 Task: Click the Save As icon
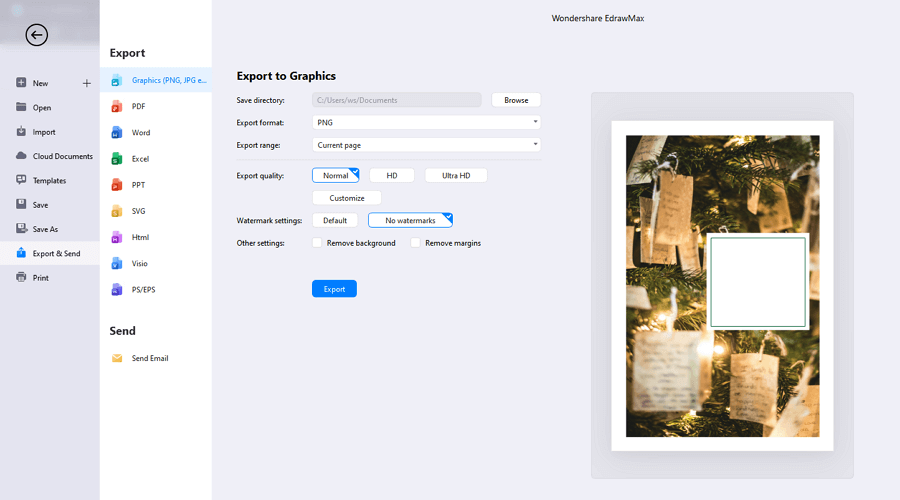coord(21,228)
